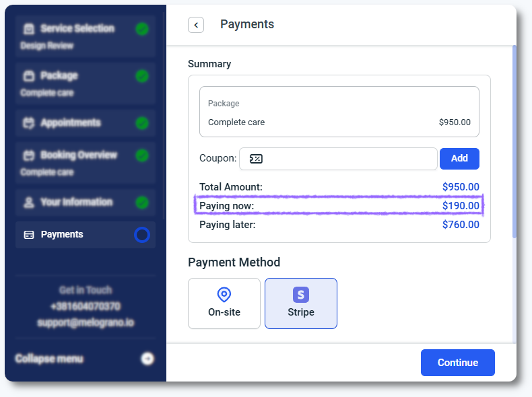Click the Your Information person icon

[x=29, y=203]
